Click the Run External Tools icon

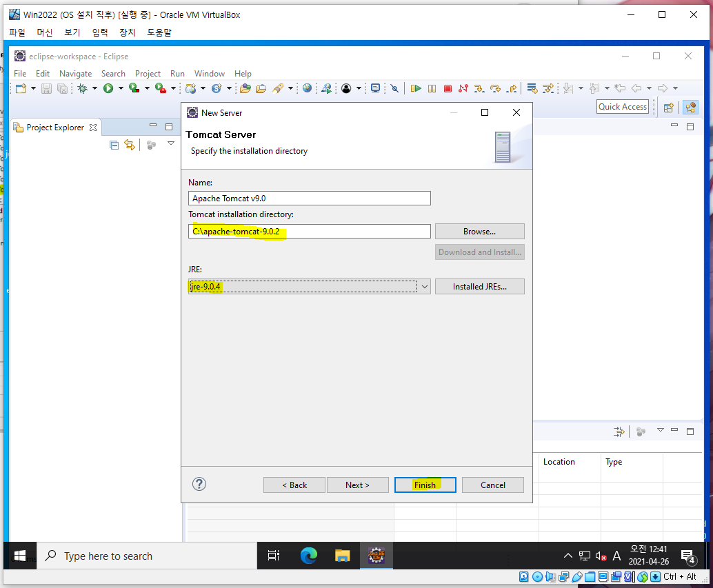161,88
